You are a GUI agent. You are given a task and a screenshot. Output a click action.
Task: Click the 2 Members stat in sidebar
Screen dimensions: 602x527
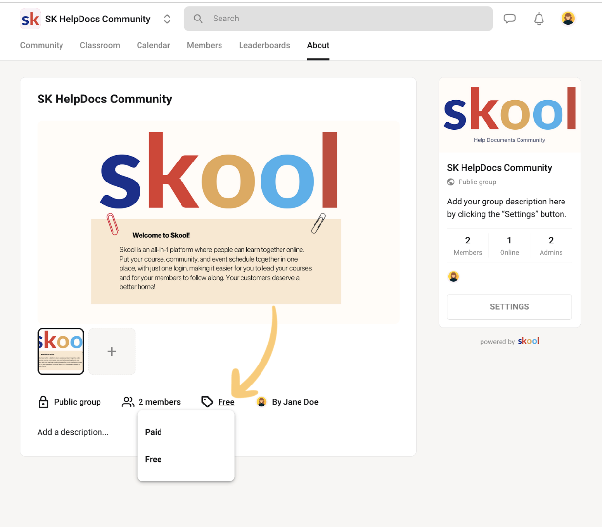pyautogui.click(x=468, y=246)
